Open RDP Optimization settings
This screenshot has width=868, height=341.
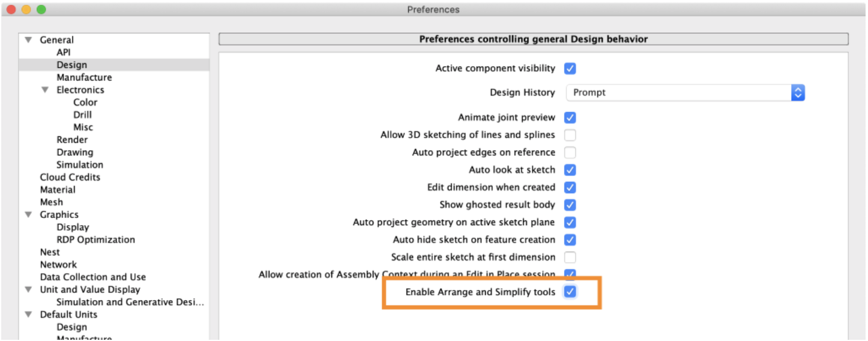pyautogui.click(x=95, y=240)
